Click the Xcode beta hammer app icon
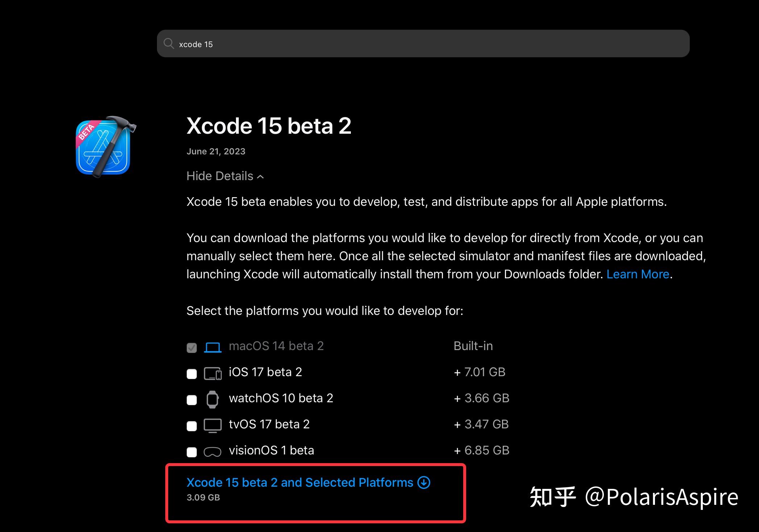 105,147
